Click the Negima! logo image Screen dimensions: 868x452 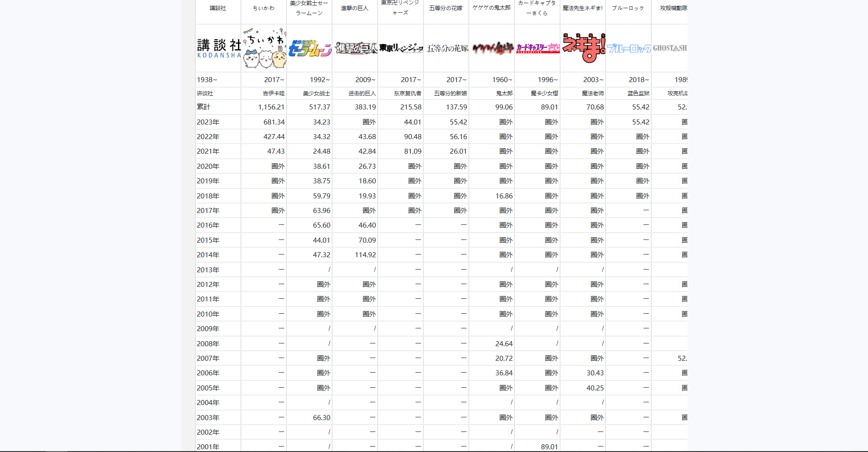pyautogui.click(x=584, y=48)
